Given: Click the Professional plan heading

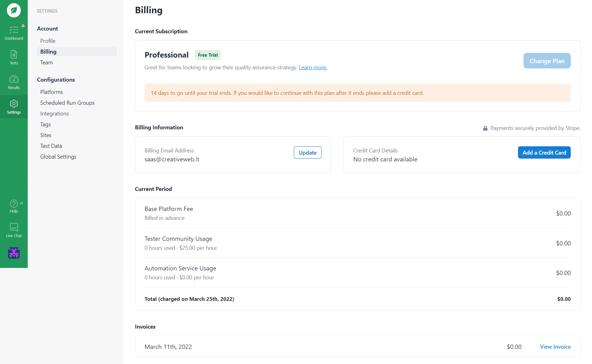Looking at the screenshot, I should [x=166, y=55].
